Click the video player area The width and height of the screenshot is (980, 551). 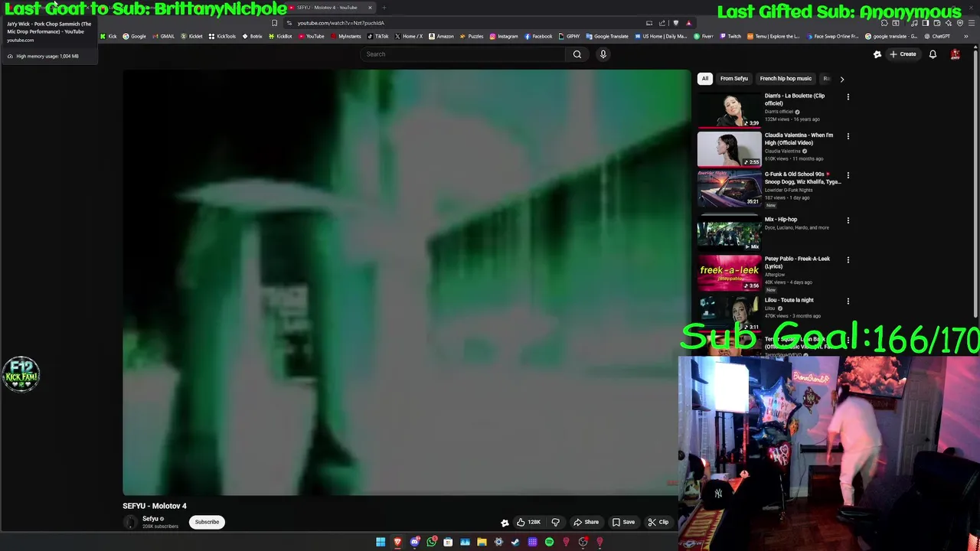(x=407, y=282)
